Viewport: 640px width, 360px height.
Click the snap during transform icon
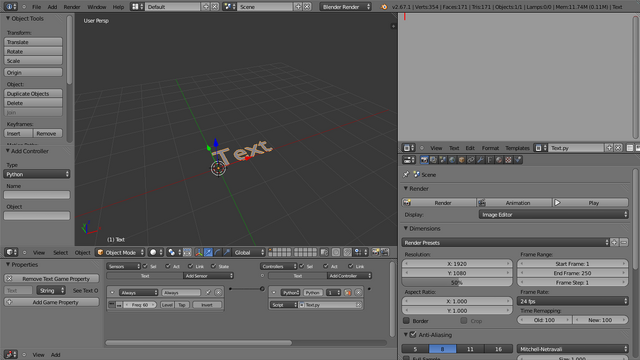[x=347, y=252]
